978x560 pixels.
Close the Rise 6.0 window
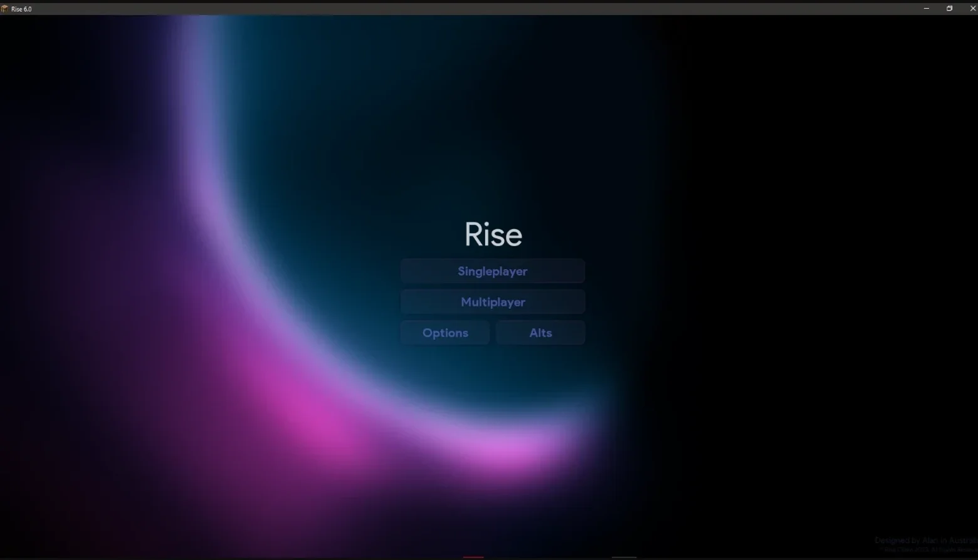click(x=972, y=9)
